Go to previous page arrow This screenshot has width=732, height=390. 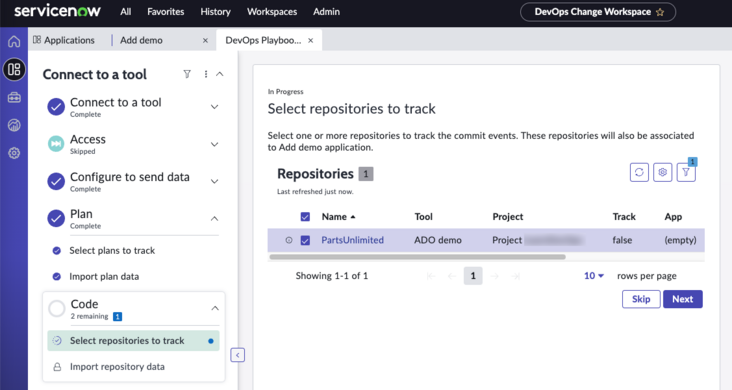tap(451, 276)
